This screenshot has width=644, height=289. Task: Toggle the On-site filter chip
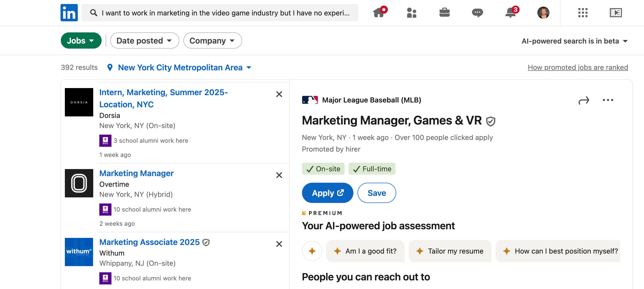point(323,169)
